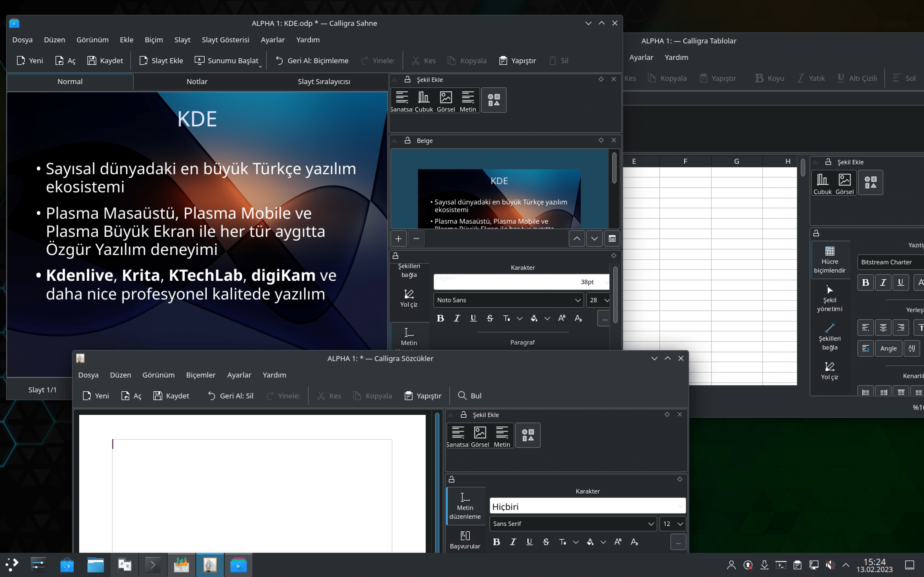Viewport: 924px width, 577px height.
Task: Open Başvurular tool in Sözcükler
Action: coord(465,540)
